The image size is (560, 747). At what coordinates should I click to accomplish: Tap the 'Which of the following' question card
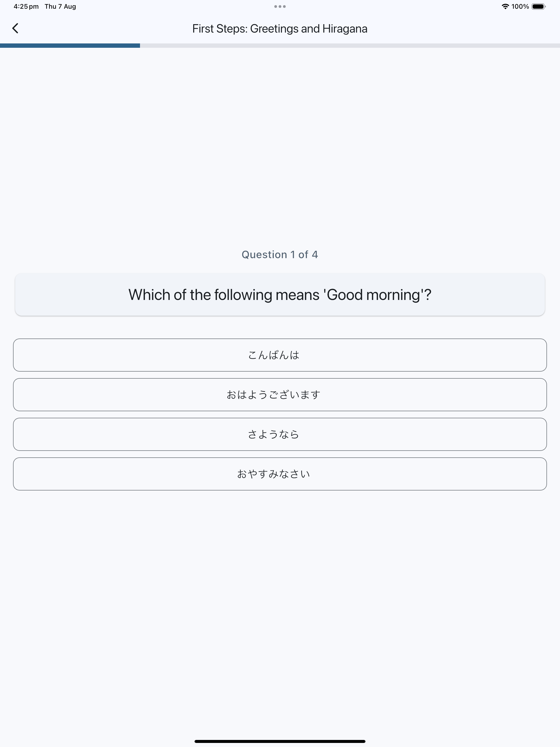(x=280, y=295)
